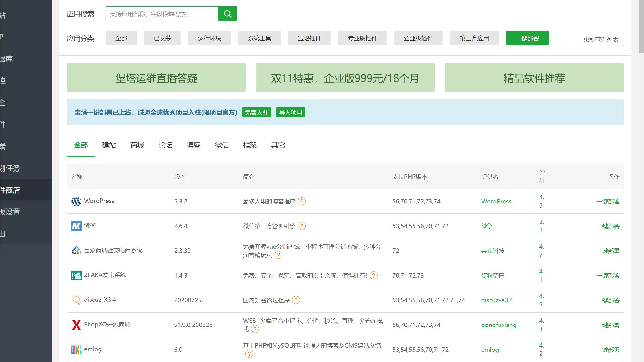Open help icon in ZFAKA description
The width and height of the screenshot is (644, 362).
[374, 275]
